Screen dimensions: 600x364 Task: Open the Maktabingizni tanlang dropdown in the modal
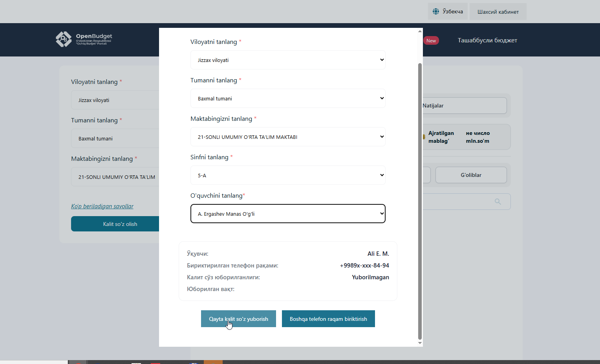point(288,137)
